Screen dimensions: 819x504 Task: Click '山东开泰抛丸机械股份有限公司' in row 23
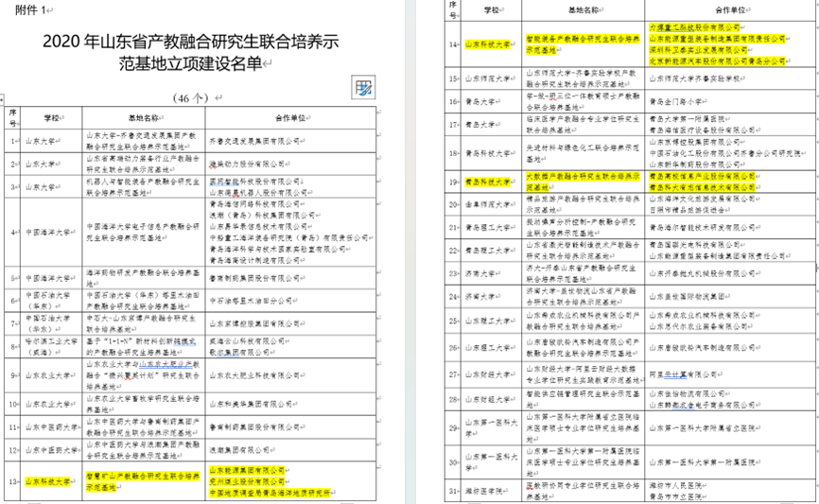click(702, 273)
